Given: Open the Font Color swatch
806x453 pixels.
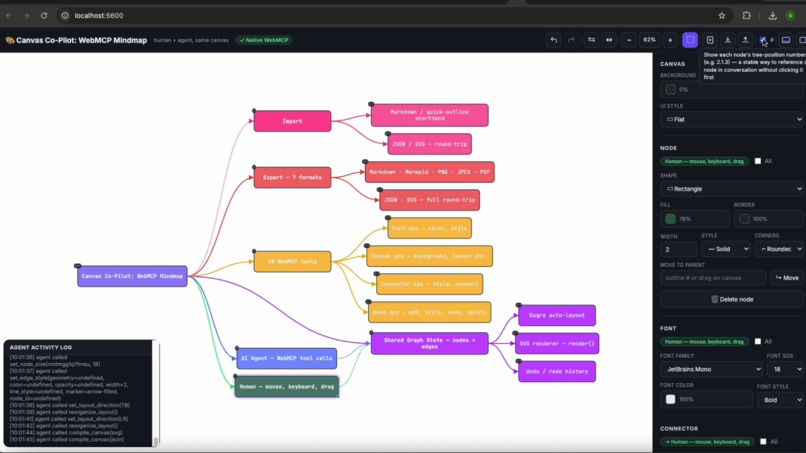Looking at the screenshot, I should (x=670, y=400).
